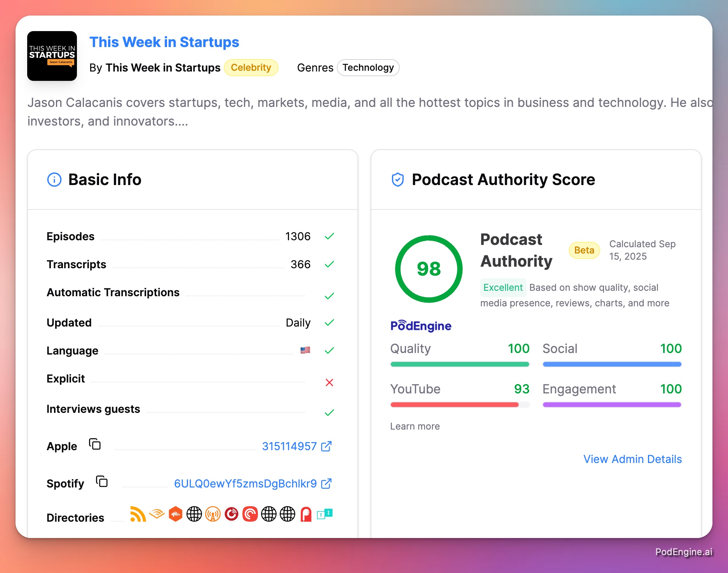Click the Episodes label
Image resolution: width=728 pixels, height=573 pixels.
pyautogui.click(x=71, y=236)
